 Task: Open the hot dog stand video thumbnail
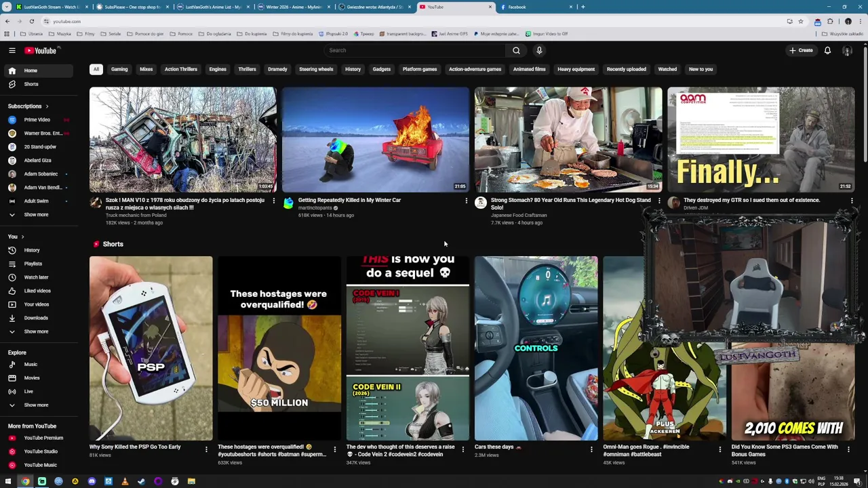568,140
